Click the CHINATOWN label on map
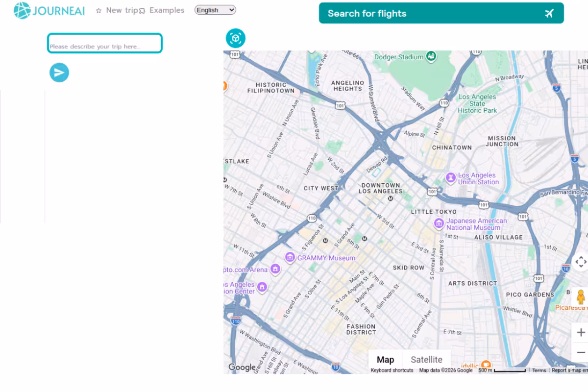 (x=452, y=147)
